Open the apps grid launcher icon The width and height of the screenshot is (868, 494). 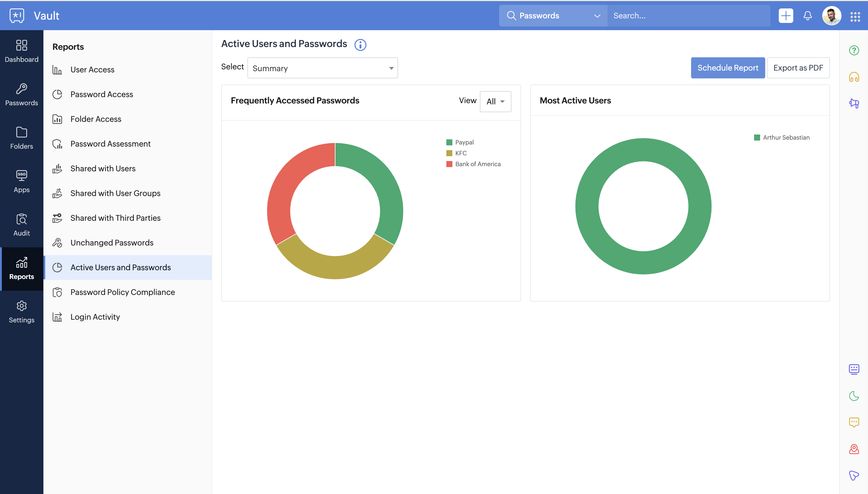click(855, 16)
